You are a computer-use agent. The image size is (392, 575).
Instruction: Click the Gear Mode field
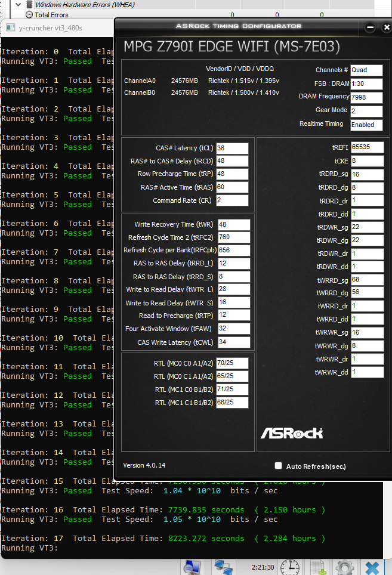click(367, 111)
